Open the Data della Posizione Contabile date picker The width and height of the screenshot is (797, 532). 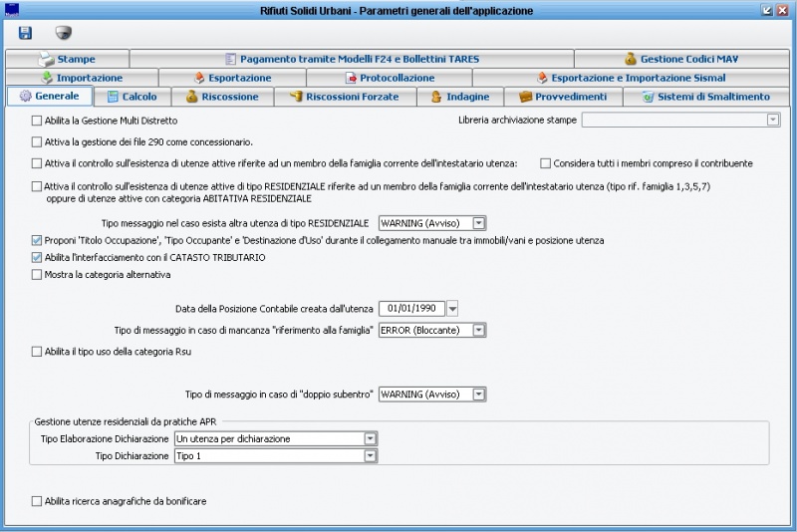[x=452, y=309]
